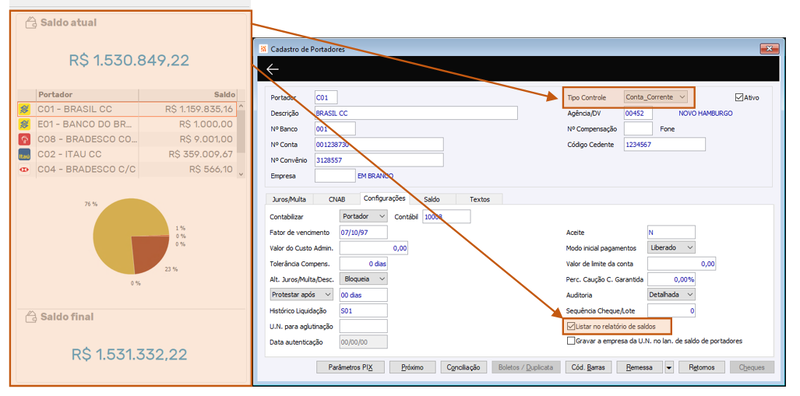Click the Descrição field with BRASIL CC

(x=416, y=113)
